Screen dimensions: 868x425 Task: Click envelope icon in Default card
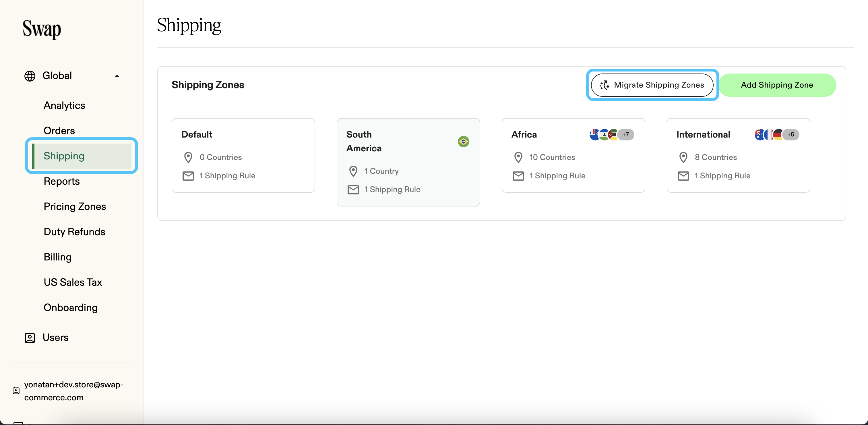tap(188, 176)
